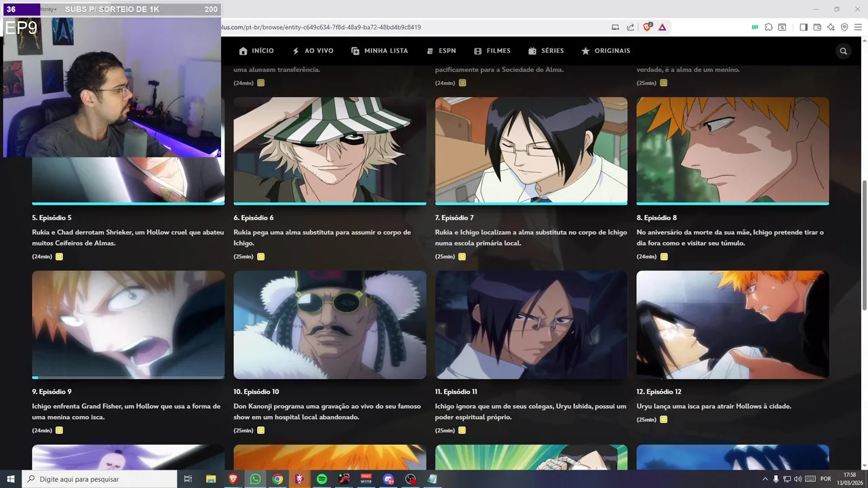Click the share page icon in address bar

click(631, 27)
